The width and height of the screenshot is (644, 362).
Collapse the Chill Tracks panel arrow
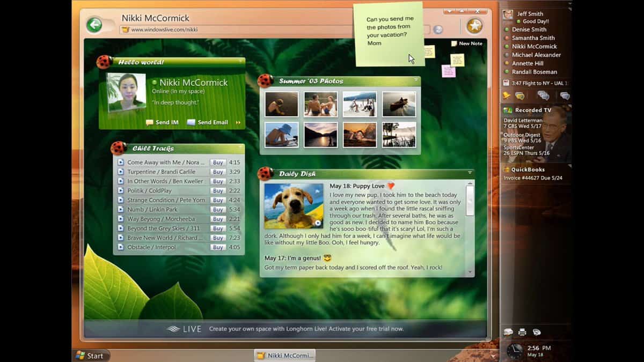tap(240, 147)
